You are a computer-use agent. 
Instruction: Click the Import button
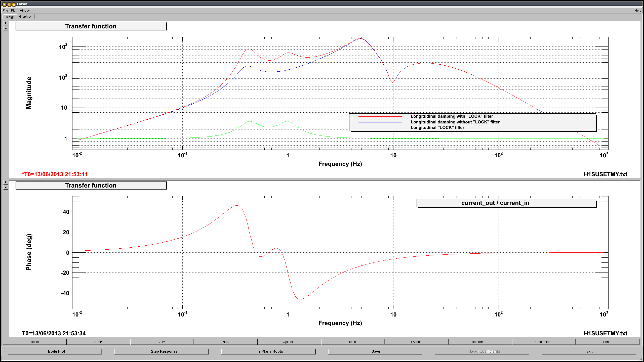(x=353, y=342)
